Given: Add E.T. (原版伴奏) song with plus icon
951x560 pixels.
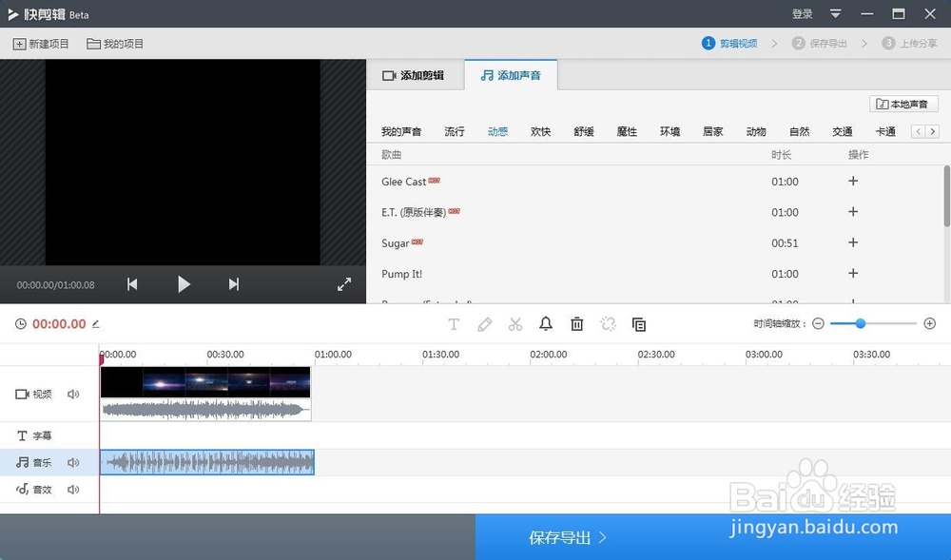Looking at the screenshot, I should pos(853,211).
